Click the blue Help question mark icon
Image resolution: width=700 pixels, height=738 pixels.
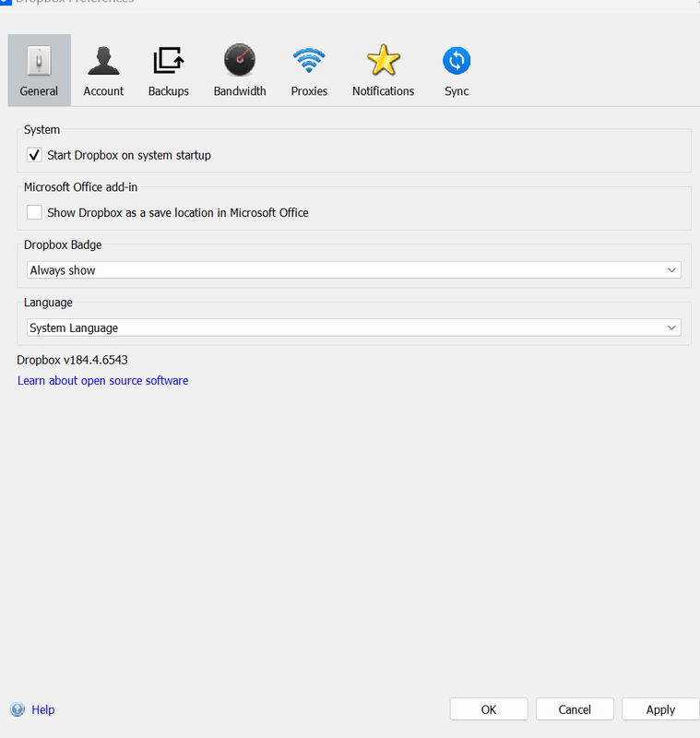(18, 709)
